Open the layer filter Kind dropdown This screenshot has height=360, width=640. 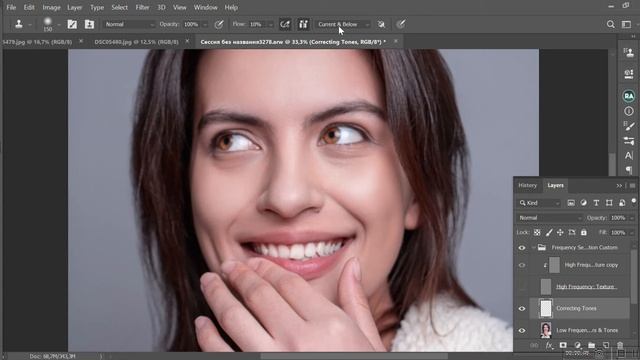click(540, 203)
